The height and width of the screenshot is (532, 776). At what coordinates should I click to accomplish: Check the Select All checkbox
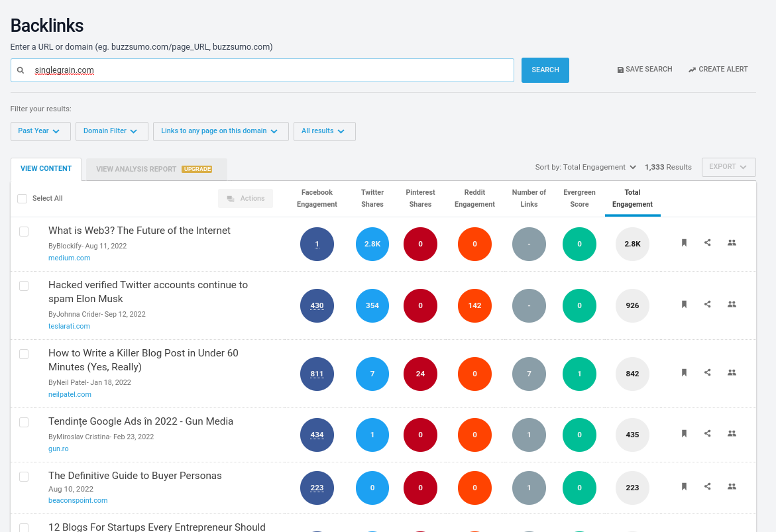point(23,199)
